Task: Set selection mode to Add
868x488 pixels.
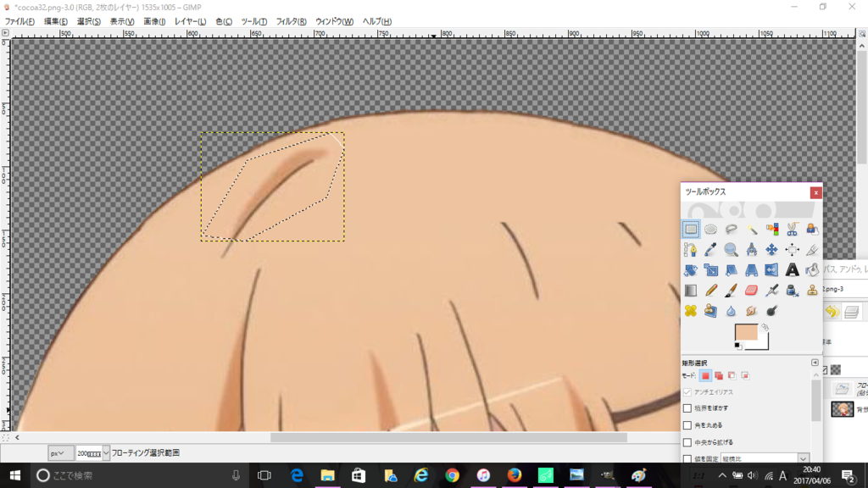Action: (719, 375)
